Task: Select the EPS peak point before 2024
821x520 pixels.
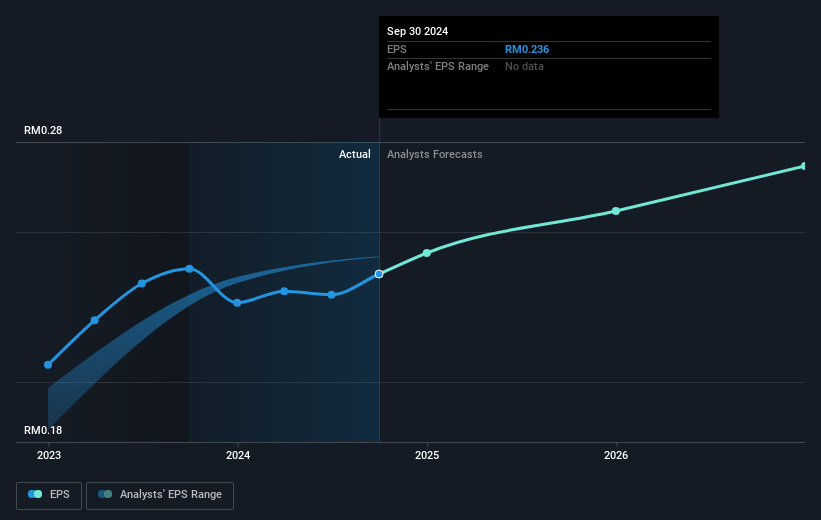Action: 190,269
